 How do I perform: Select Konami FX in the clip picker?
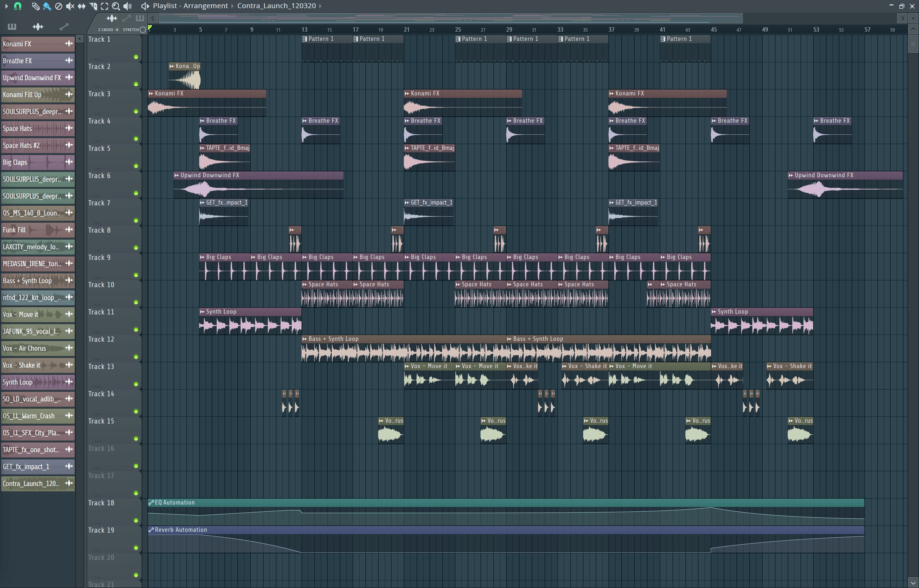38,44
